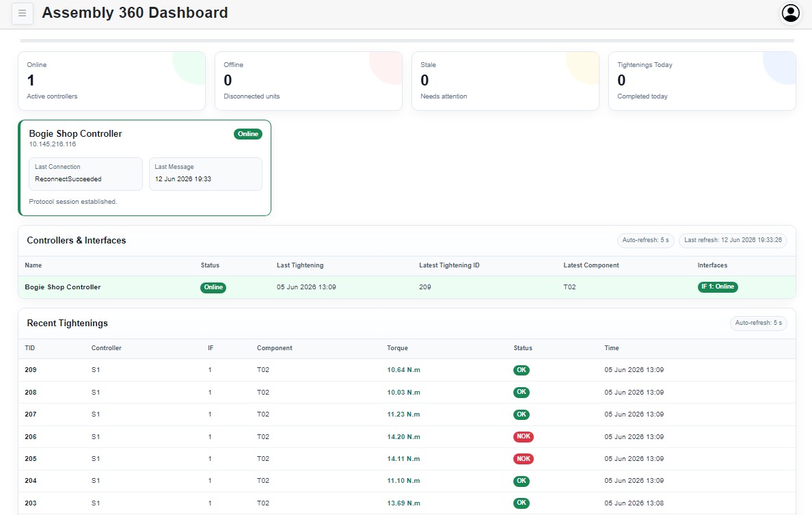Click the 10.145.216.116 IP address

coord(53,144)
